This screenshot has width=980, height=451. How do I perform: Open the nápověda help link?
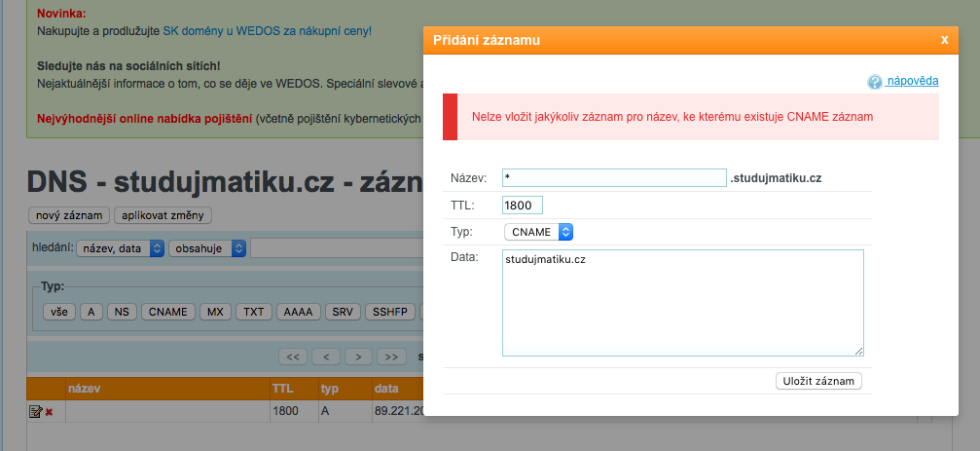913,81
